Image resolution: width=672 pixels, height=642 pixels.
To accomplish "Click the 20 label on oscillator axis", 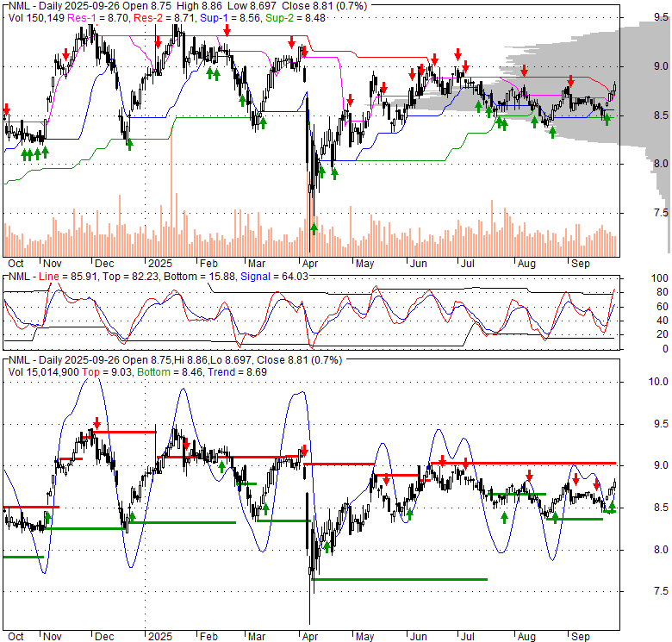I will pos(663,334).
